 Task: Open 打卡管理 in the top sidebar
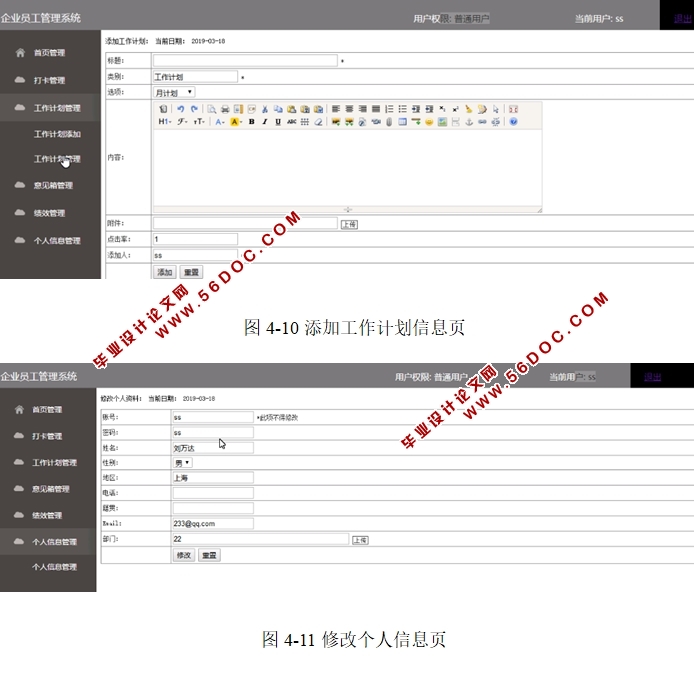(x=48, y=81)
